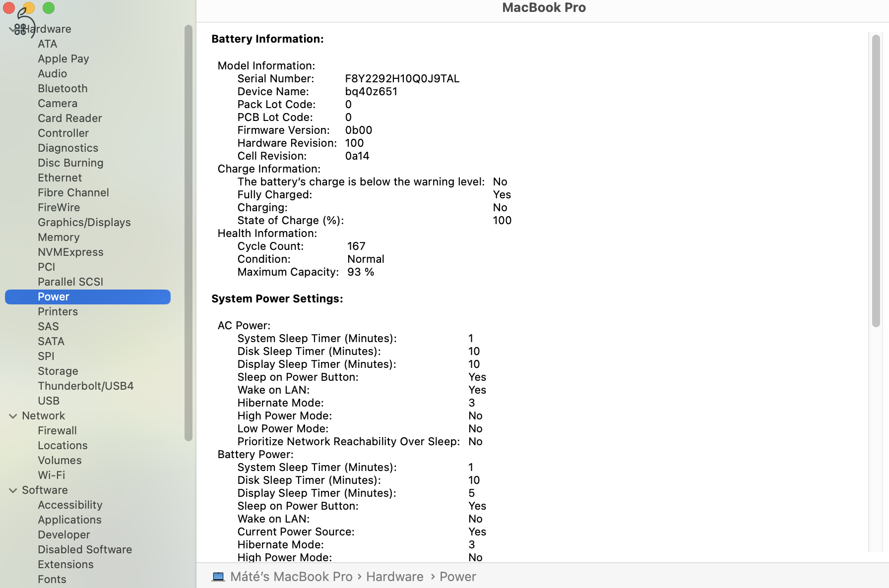Open the Developer category

coord(64,535)
